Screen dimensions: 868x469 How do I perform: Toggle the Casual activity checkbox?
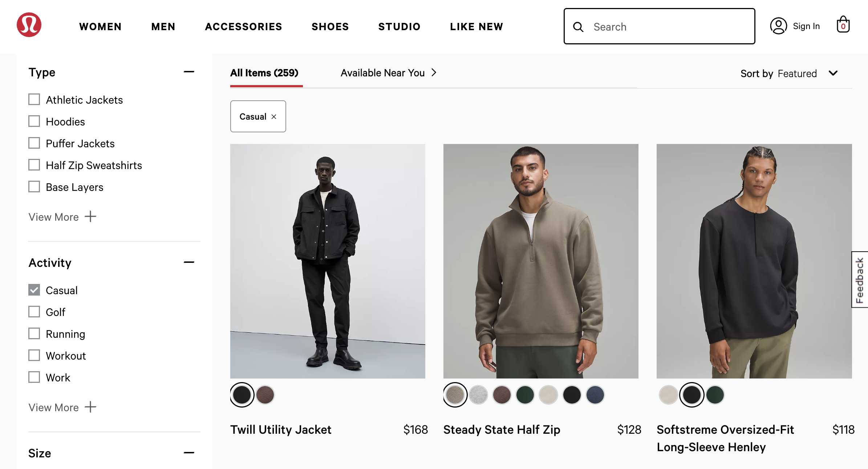pyautogui.click(x=34, y=290)
